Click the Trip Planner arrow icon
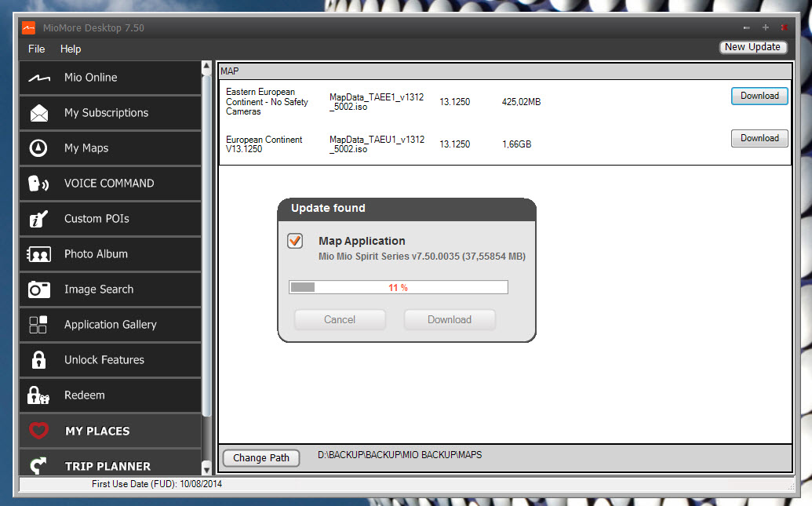 pyautogui.click(x=38, y=466)
